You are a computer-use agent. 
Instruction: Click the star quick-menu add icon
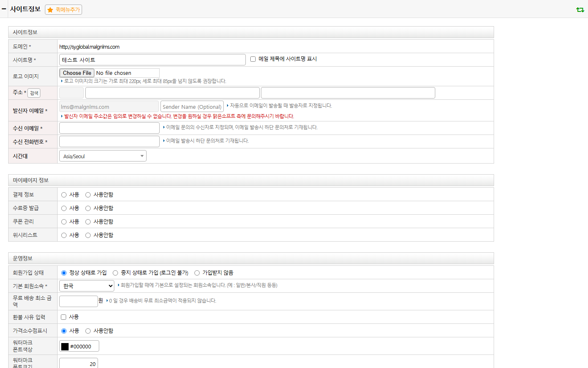[50, 10]
